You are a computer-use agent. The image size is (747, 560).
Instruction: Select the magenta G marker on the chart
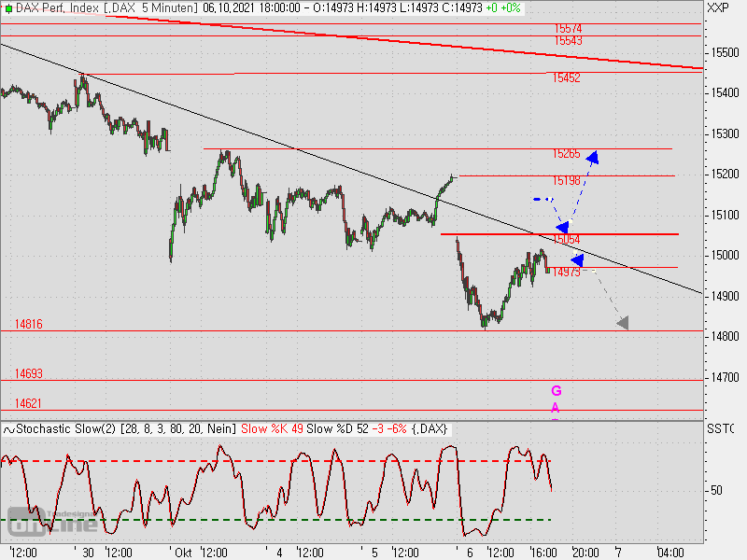[x=556, y=392]
